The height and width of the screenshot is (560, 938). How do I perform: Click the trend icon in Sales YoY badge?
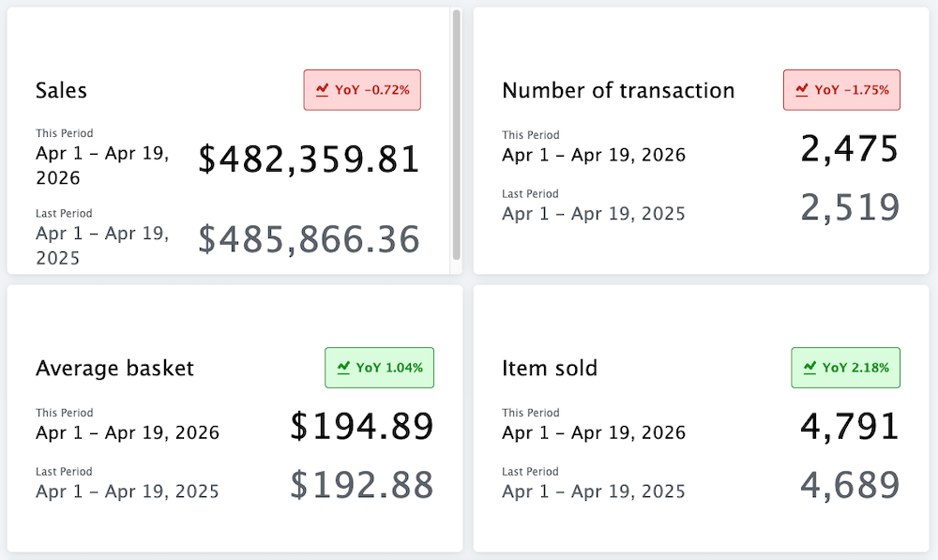(x=323, y=90)
